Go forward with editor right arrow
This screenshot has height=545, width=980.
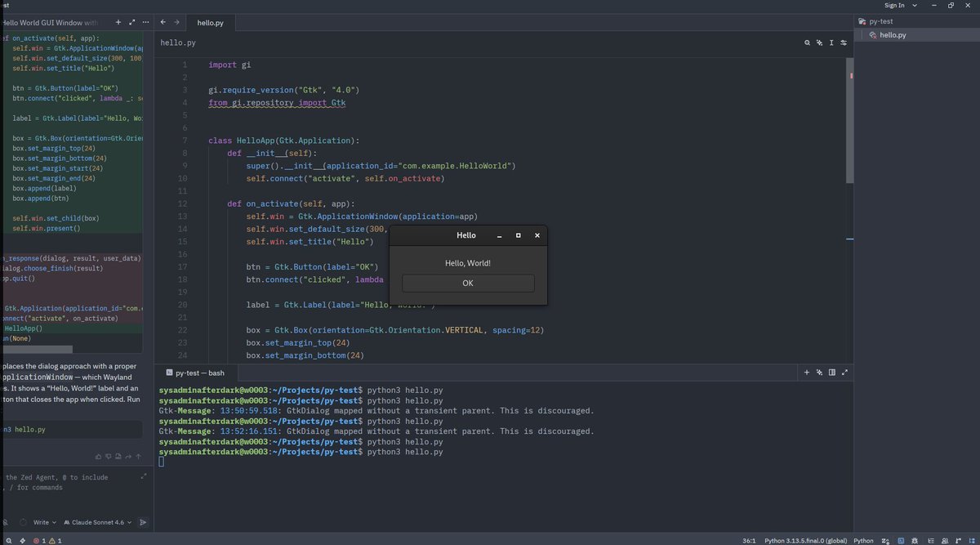(176, 22)
